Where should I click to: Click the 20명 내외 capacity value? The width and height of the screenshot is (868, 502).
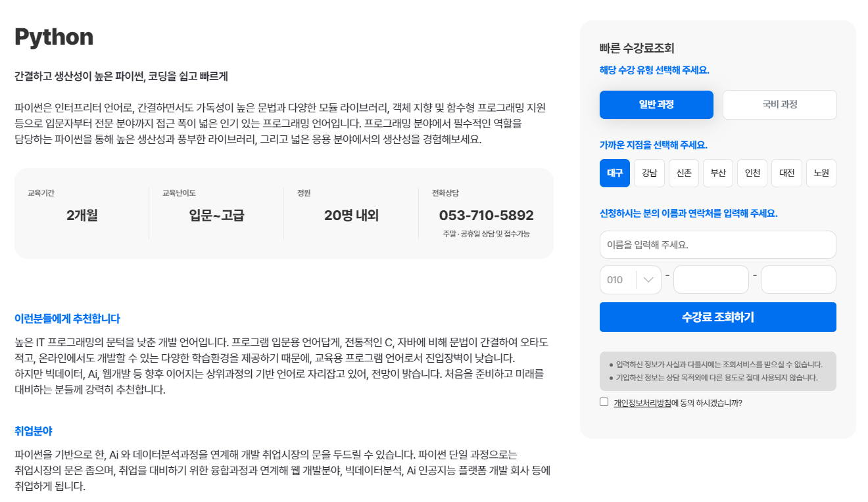pyautogui.click(x=351, y=215)
